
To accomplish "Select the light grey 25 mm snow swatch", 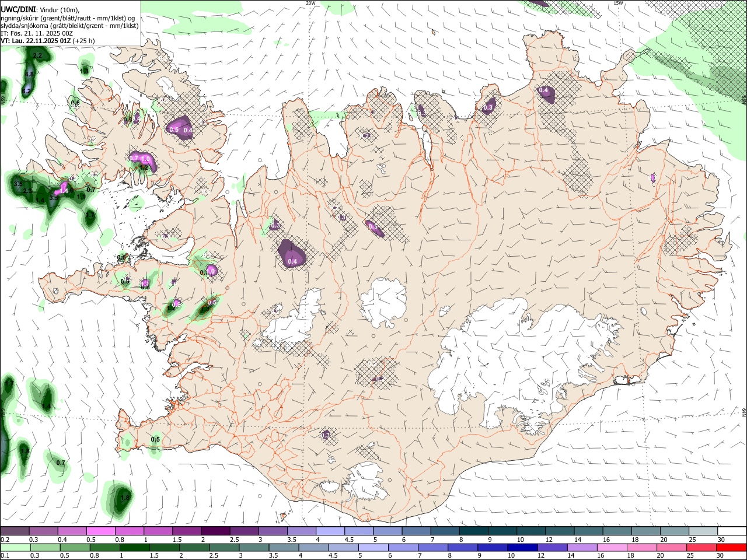I will [703, 531].
